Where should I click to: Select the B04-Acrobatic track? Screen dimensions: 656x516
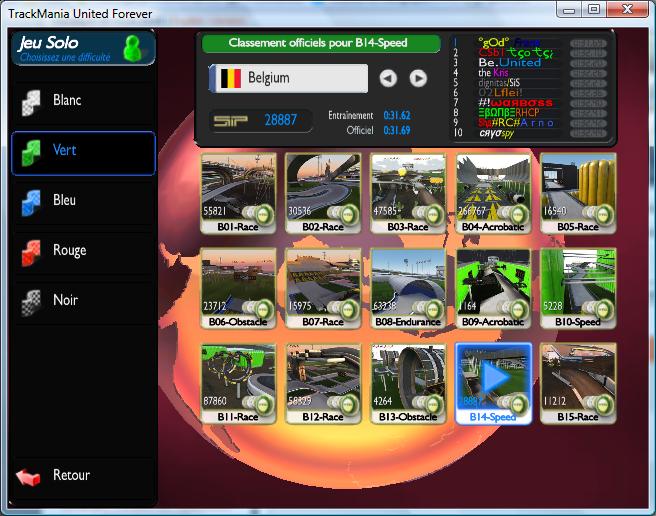(493, 192)
